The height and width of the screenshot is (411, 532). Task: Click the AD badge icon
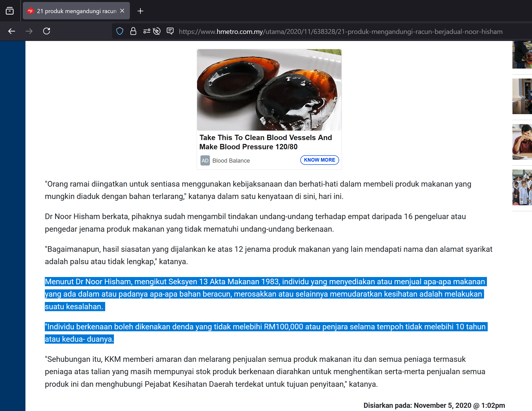205,160
